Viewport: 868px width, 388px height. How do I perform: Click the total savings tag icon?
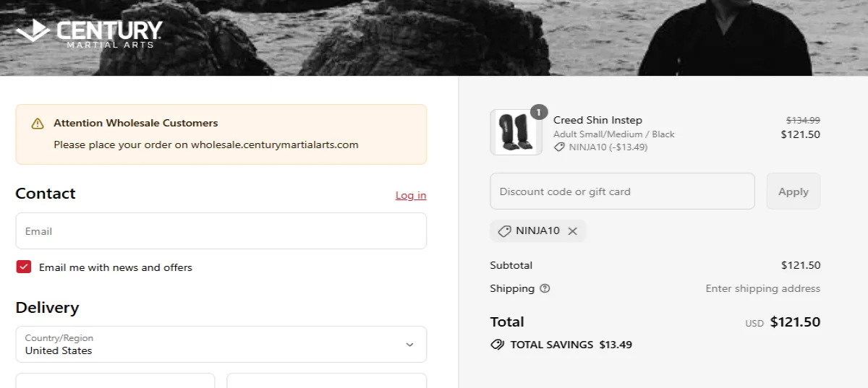tap(497, 345)
